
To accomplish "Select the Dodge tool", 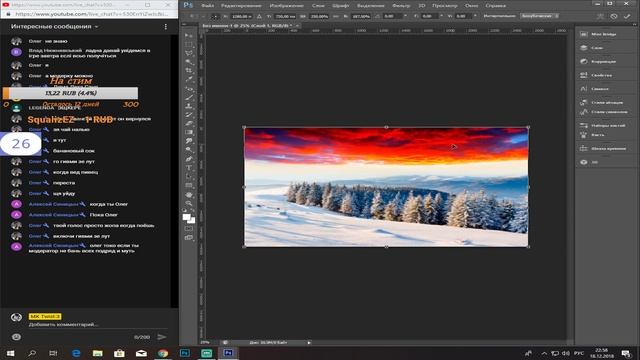I will (x=189, y=150).
